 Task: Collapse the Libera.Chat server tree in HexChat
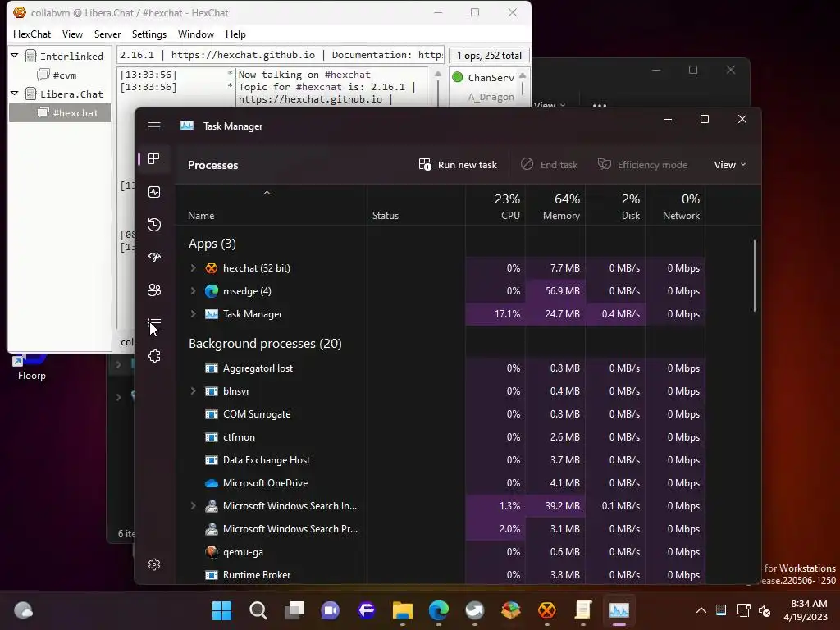coord(15,94)
